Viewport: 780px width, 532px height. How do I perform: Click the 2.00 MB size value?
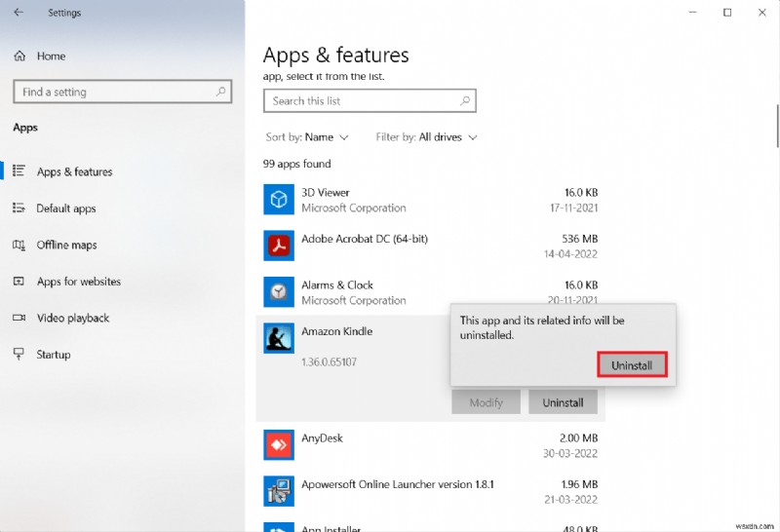coord(578,438)
